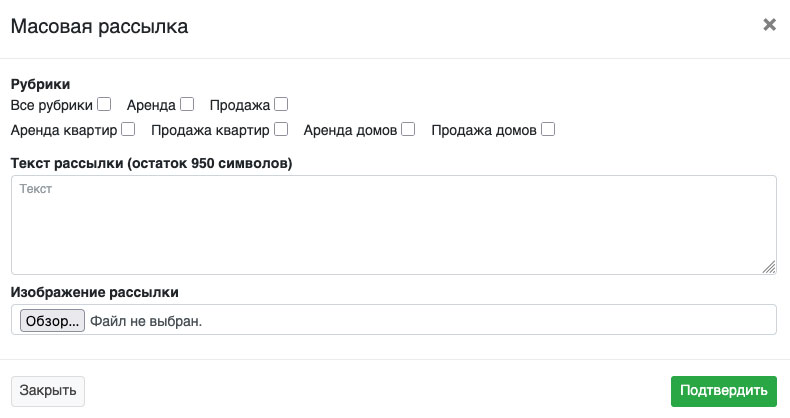Check the 'Аренда домов' checkbox
This screenshot has height=418, width=790.
tap(408, 129)
